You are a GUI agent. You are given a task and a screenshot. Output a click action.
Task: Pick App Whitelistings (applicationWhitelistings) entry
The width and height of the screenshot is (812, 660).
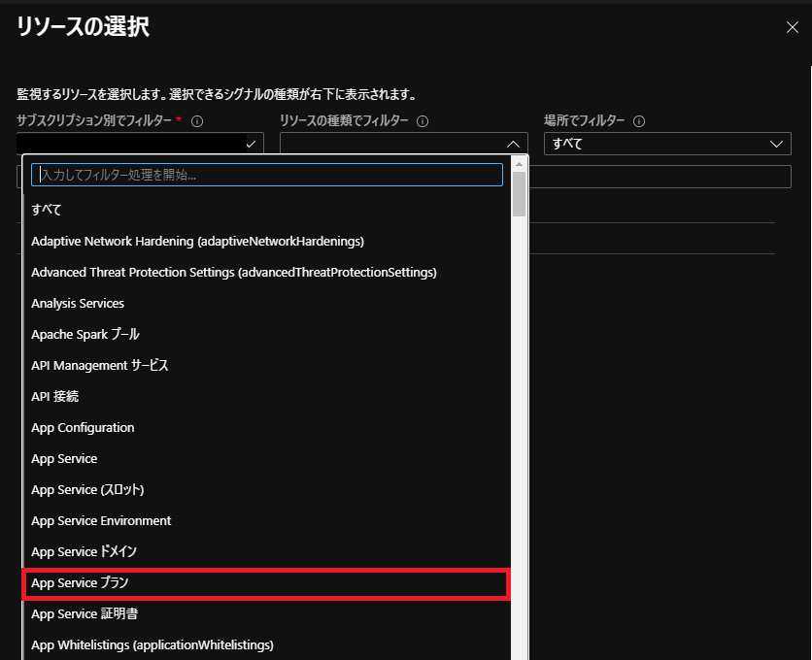coord(267,645)
